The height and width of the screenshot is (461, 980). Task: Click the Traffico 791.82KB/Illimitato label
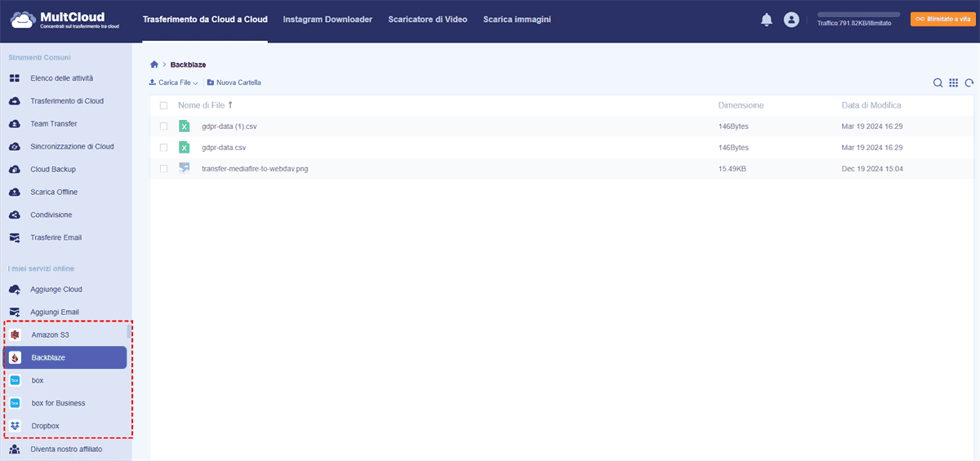[854, 23]
